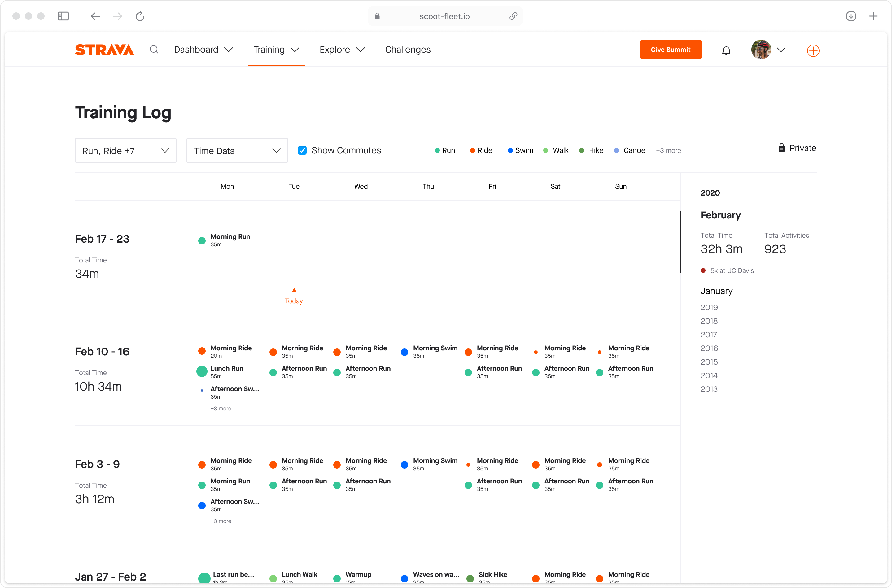This screenshot has width=892, height=588.
Task: Click the copy link icon in address bar
Action: click(x=513, y=16)
